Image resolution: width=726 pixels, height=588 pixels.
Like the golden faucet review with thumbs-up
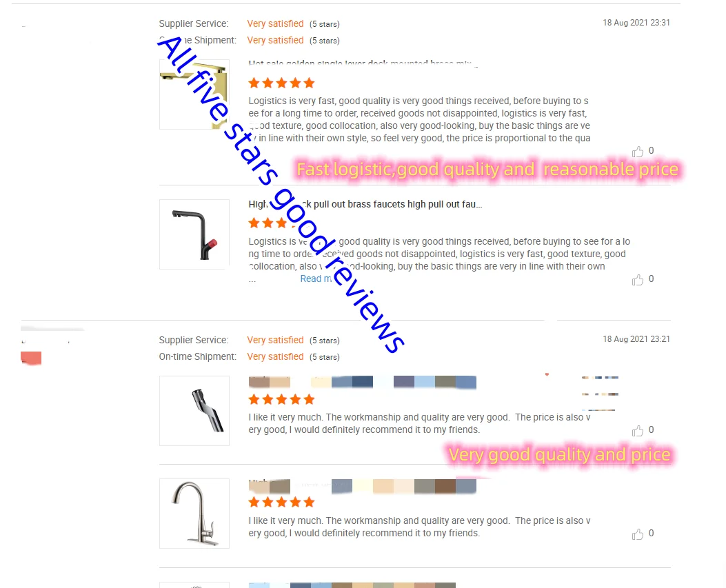pyautogui.click(x=638, y=152)
